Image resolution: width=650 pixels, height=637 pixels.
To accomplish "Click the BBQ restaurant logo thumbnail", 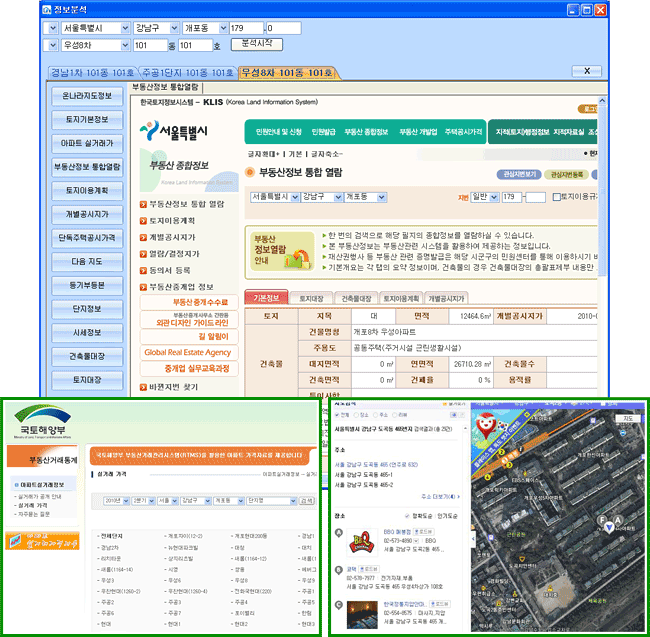I will 361,542.
